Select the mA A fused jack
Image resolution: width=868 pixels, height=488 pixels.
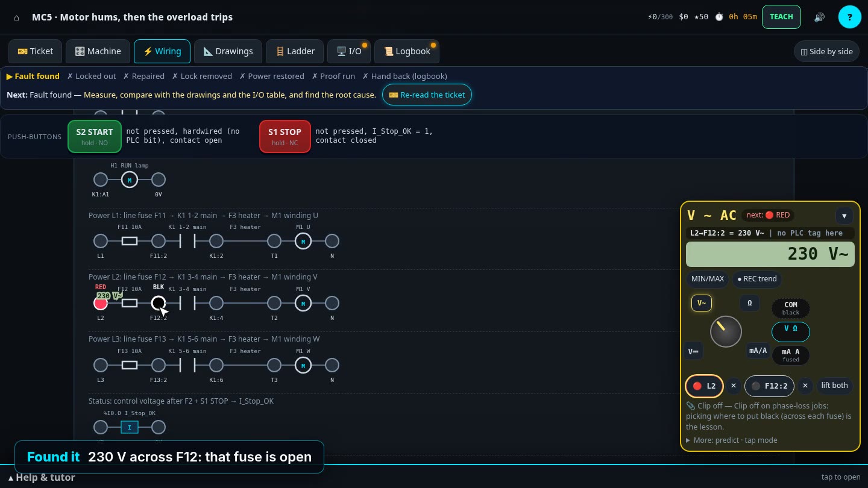(x=791, y=355)
